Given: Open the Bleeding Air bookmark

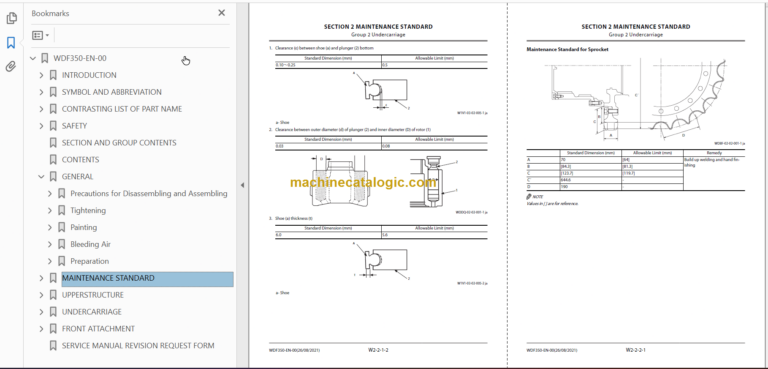Looking at the screenshot, I should 91,245.
